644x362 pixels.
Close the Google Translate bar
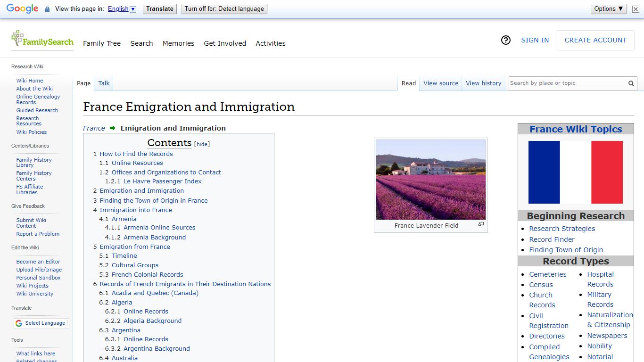[636, 9]
